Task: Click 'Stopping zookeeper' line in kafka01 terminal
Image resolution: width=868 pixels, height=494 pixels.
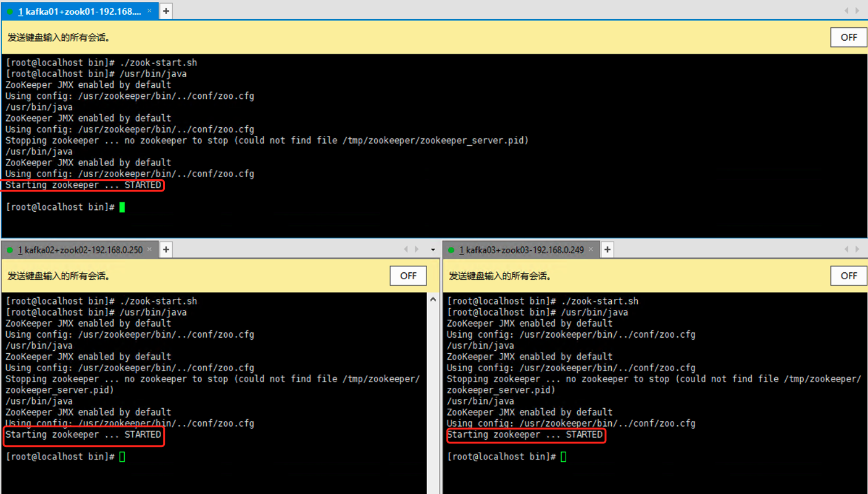Action: [267, 141]
